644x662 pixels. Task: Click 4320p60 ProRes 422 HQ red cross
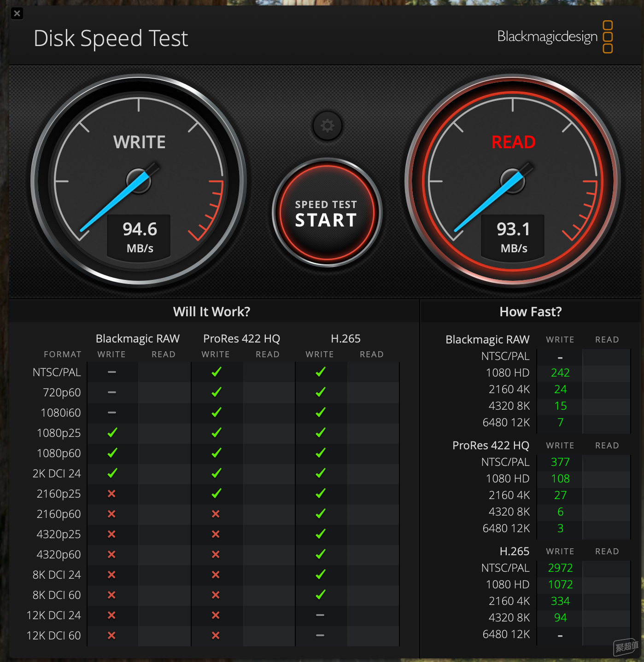pyautogui.click(x=216, y=554)
